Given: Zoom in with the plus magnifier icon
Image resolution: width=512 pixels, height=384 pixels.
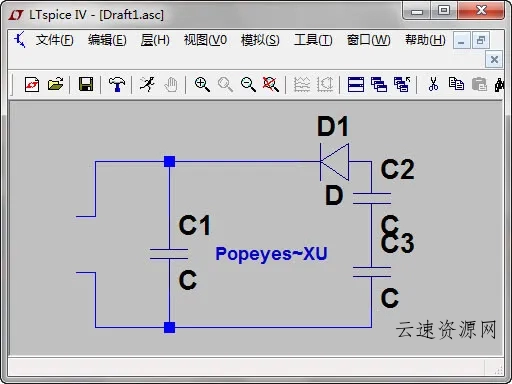Looking at the screenshot, I should tap(202, 84).
